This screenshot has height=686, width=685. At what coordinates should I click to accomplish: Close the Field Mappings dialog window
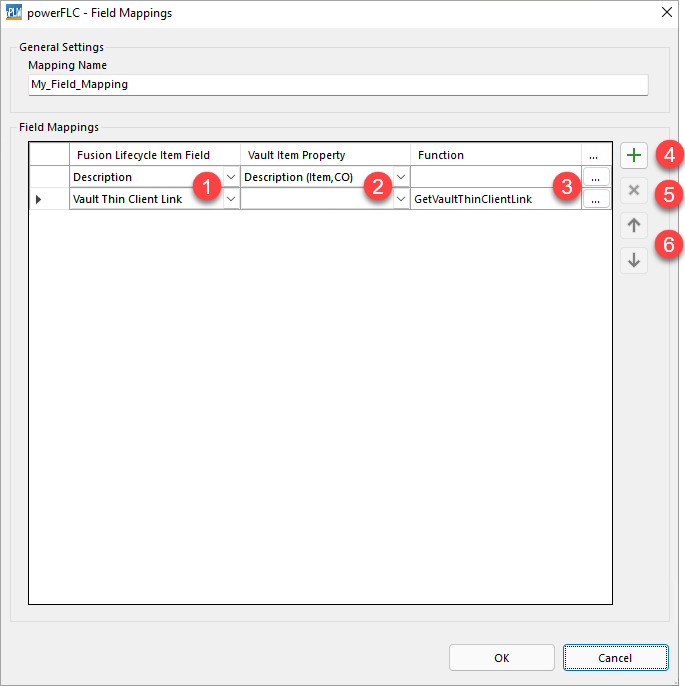(667, 12)
